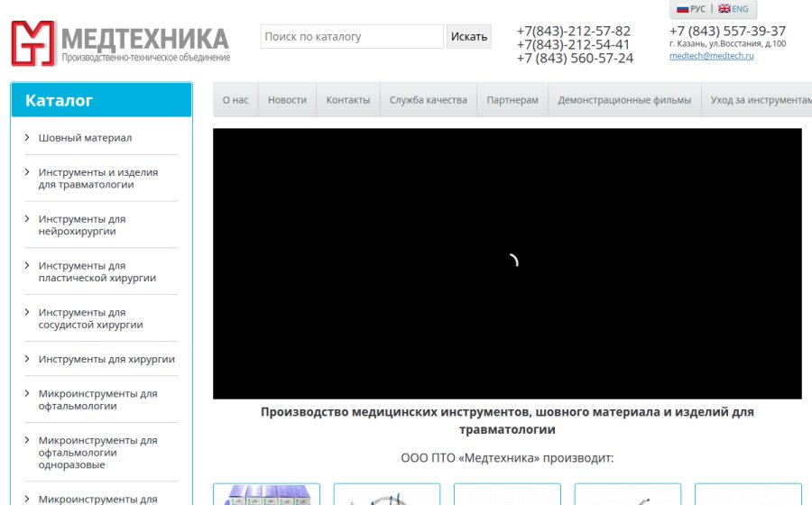This screenshot has width=812, height=505.
Task: Click the Медтехника red logo icon
Action: tap(33, 43)
